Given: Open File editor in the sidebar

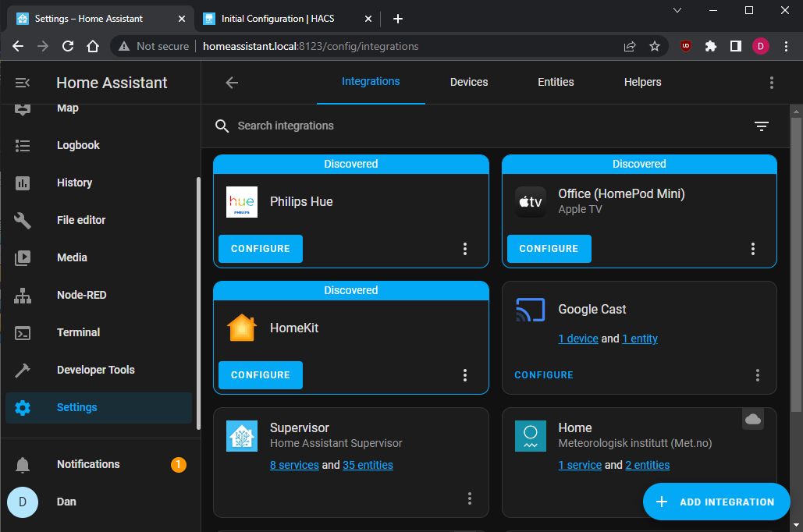Looking at the screenshot, I should (98, 220).
